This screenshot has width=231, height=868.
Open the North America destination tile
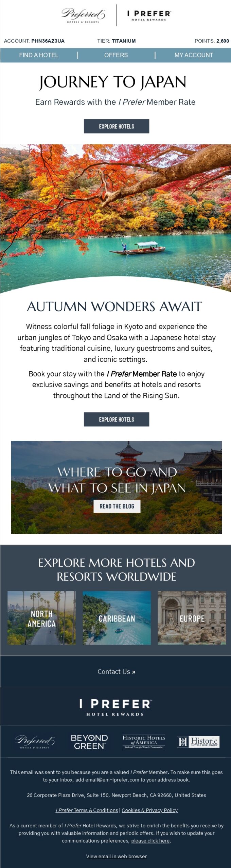(41, 618)
